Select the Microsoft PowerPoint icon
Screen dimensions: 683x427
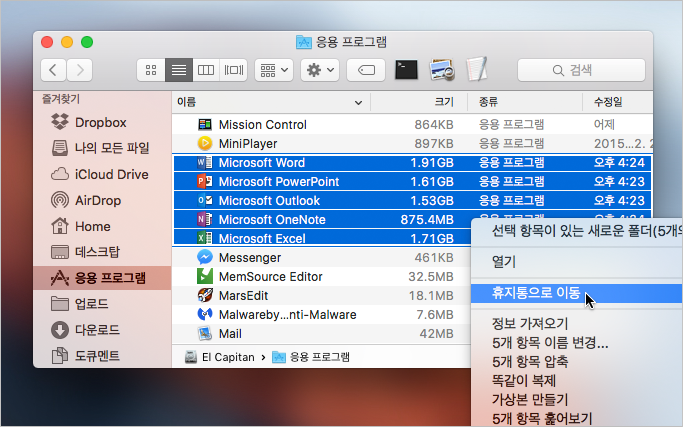[x=205, y=181]
